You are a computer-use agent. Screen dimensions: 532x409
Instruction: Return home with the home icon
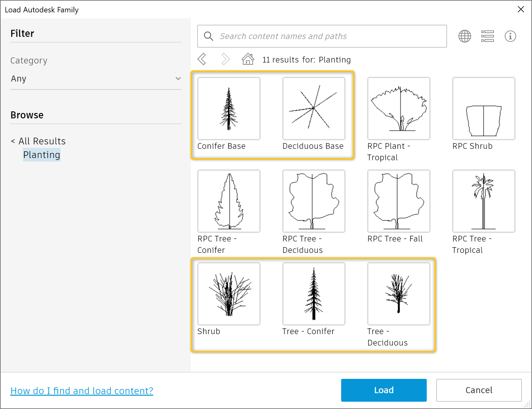[x=248, y=59]
